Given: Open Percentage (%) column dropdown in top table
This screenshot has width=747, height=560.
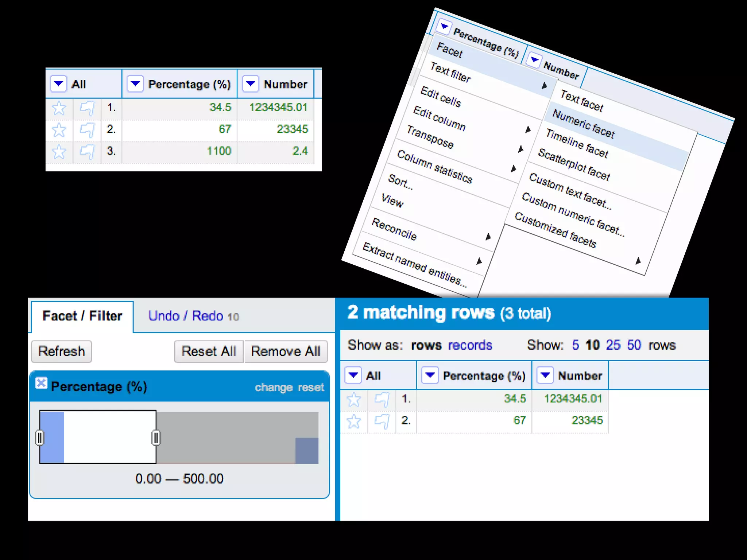Looking at the screenshot, I should (135, 84).
